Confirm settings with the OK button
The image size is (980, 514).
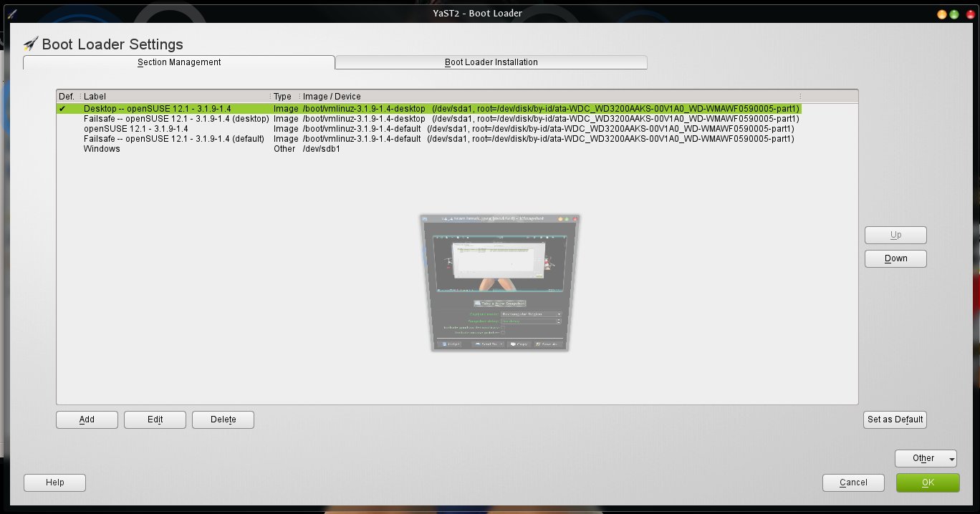(x=928, y=483)
